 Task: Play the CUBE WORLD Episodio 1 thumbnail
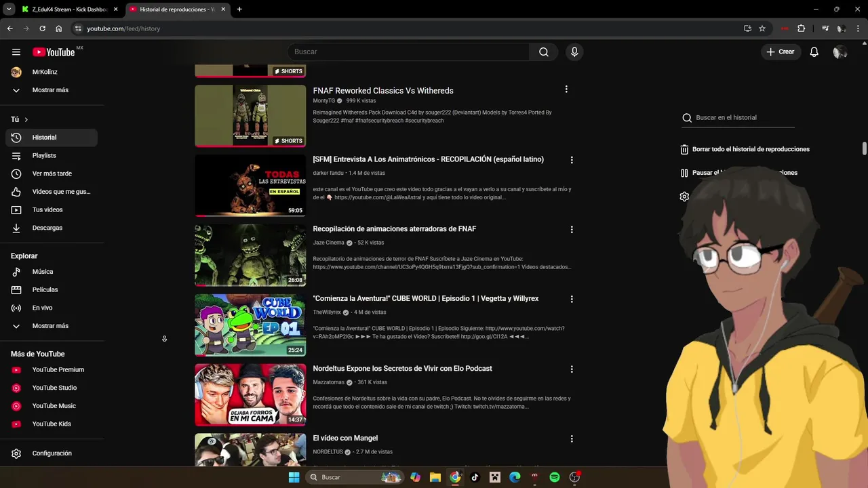pyautogui.click(x=250, y=325)
